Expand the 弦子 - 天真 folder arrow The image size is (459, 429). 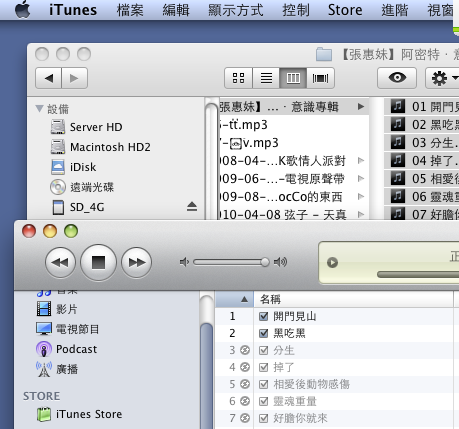pyautogui.click(x=361, y=214)
